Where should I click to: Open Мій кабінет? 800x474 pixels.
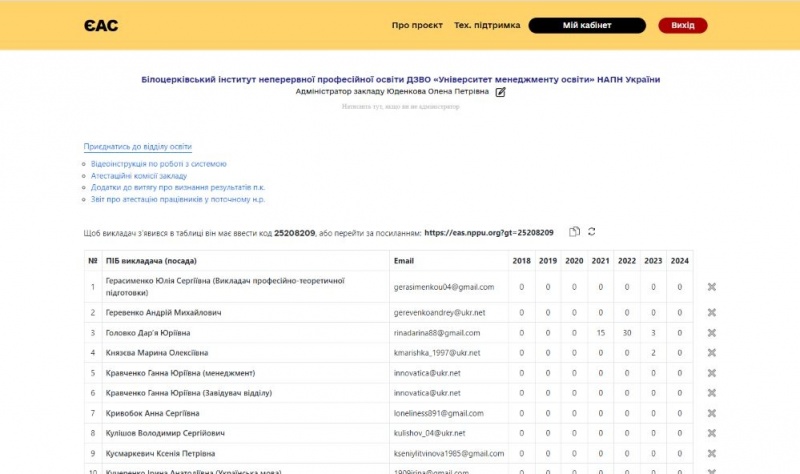[x=587, y=26]
